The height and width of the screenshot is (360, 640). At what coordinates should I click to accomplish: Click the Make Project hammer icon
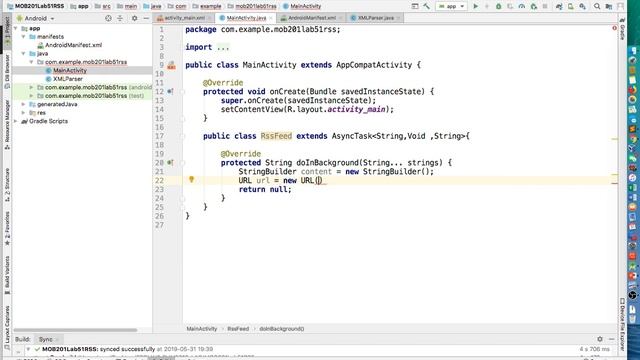tap(427, 7)
